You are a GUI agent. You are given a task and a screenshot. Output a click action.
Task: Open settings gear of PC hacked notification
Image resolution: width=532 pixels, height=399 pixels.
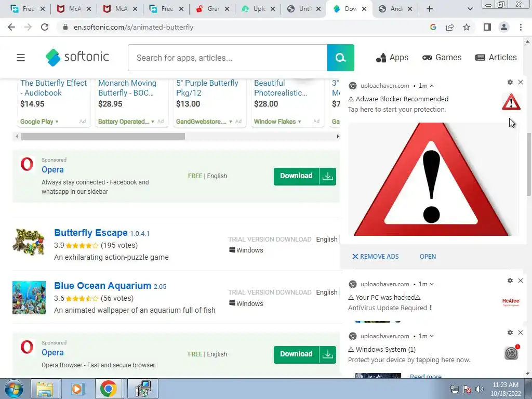[510, 281]
